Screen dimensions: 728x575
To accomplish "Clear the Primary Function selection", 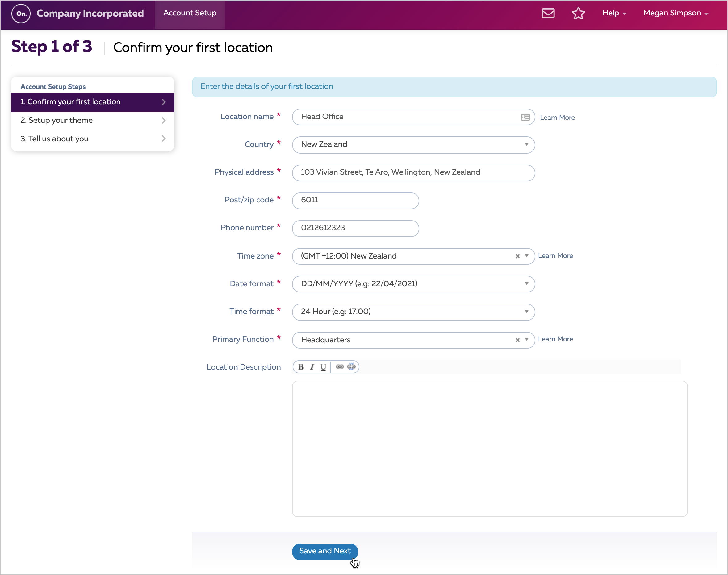I will 517,340.
